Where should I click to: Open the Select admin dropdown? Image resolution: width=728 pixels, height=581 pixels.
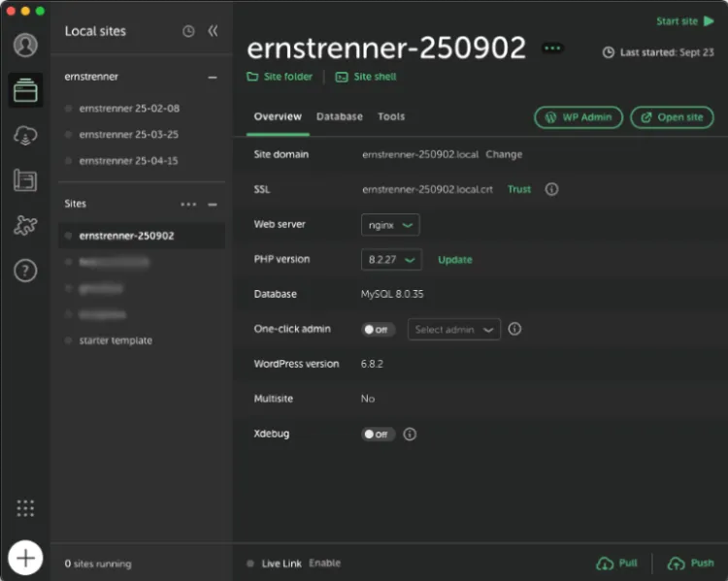[x=453, y=330]
